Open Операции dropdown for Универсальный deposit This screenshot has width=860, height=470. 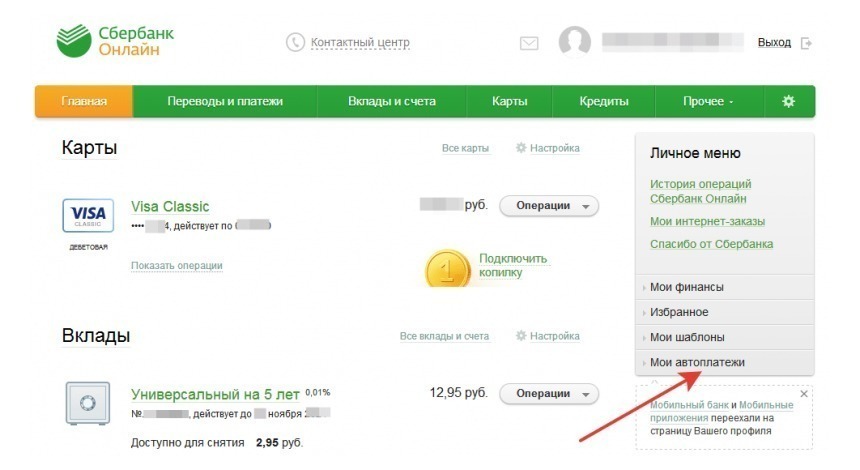coord(548,394)
